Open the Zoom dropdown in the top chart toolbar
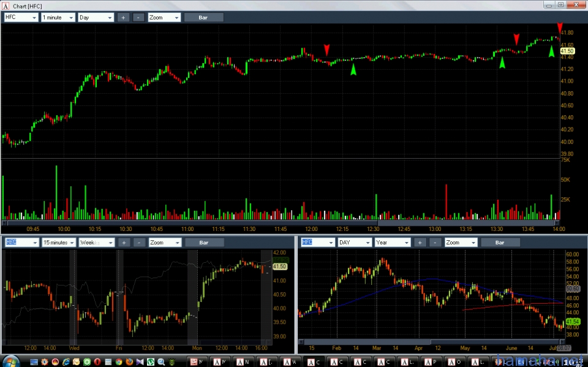Viewport: 588px width, 367px height. pos(164,17)
